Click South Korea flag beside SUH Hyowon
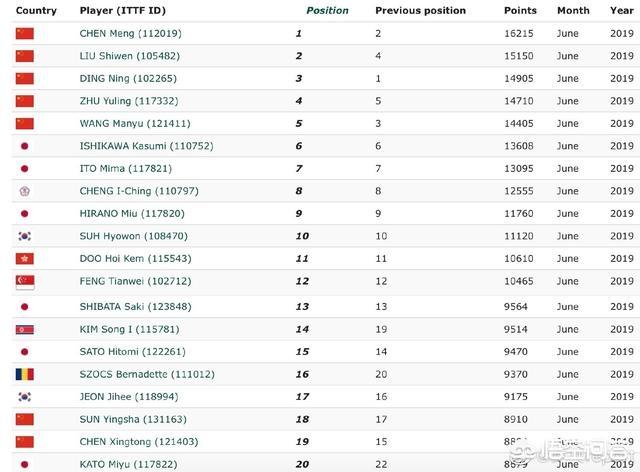Viewport: 640px width, 472px height. [25, 236]
